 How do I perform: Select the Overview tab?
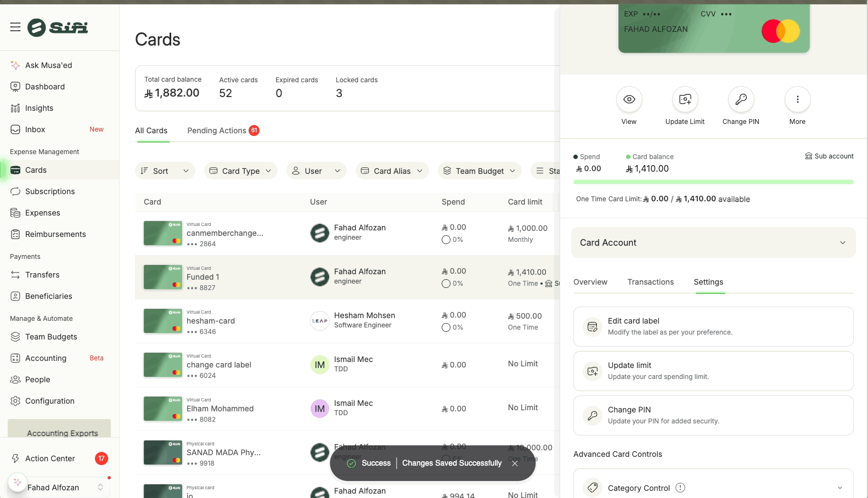pos(590,282)
